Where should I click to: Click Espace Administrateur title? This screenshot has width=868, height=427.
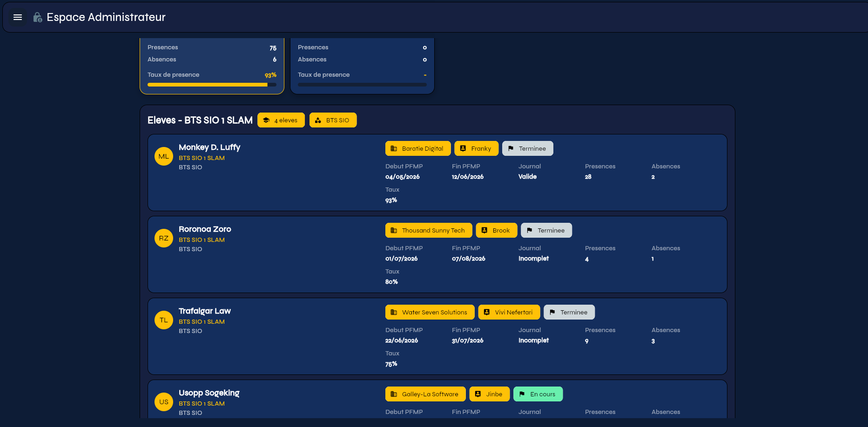tap(106, 17)
